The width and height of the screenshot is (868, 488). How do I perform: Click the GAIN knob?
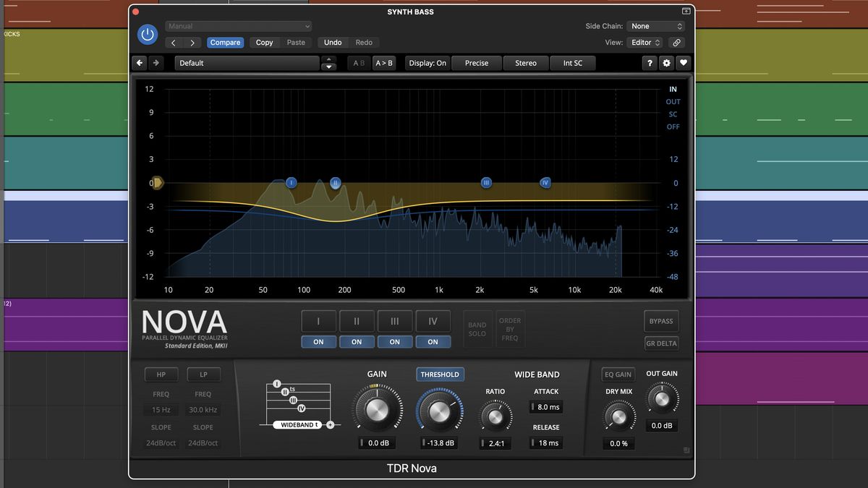click(x=377, y=409)
